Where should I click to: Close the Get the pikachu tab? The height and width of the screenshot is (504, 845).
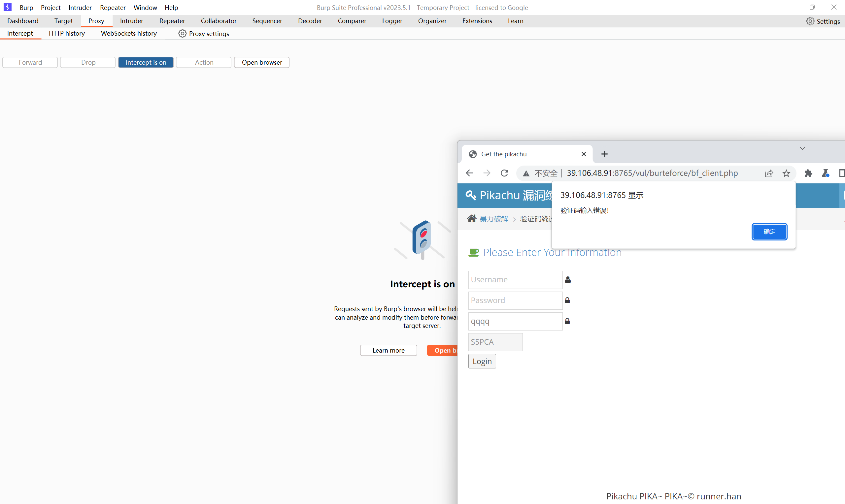(584, 154)
